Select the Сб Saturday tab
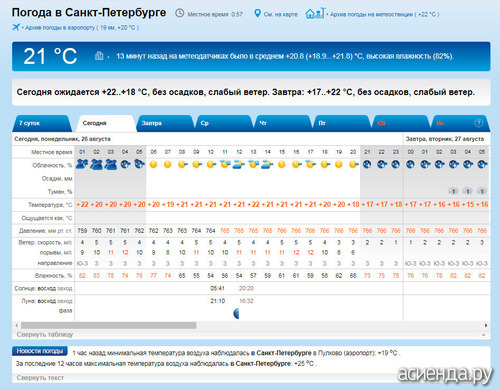 point(401,123)
